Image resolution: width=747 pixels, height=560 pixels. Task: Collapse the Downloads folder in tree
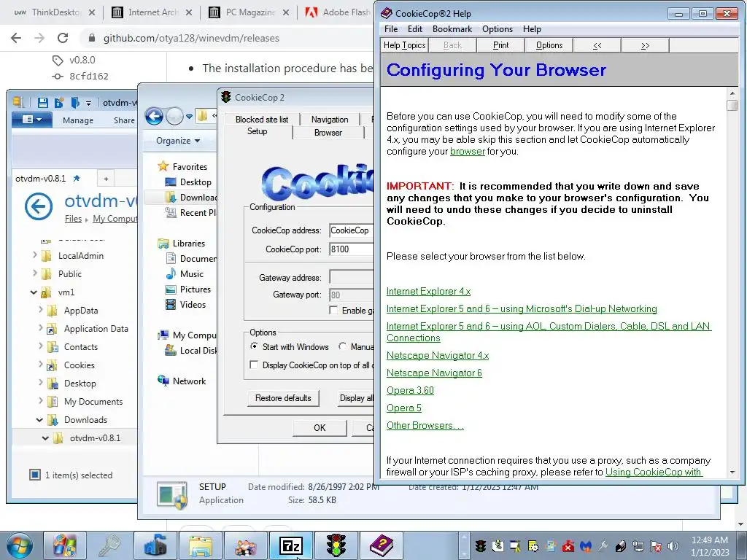(x=39, y=420)
